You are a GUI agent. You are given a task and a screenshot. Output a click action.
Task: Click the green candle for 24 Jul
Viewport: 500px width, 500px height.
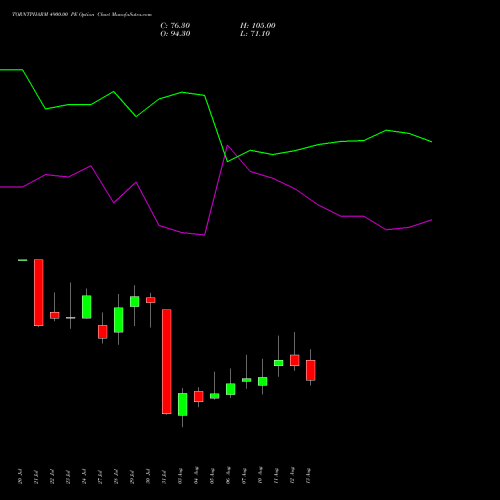pos(87,307)
